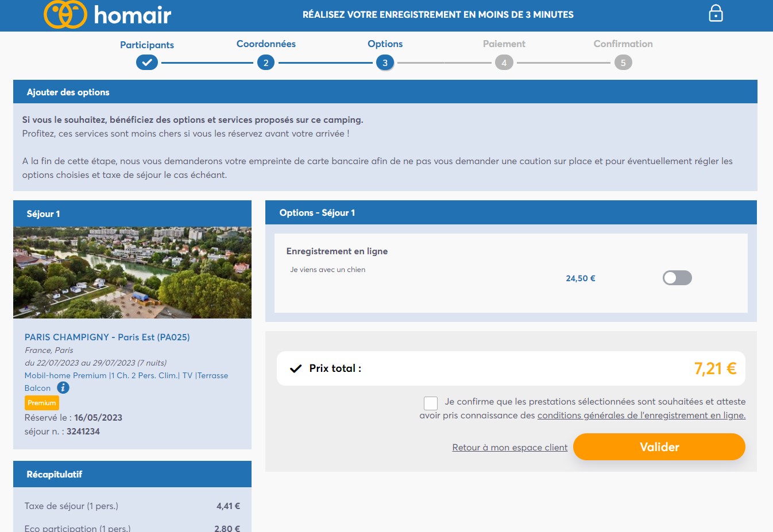The width and height of the screenshot is (773, 532).
Task: Click the blue info icon next to Balcon
Action: [63, 388]
